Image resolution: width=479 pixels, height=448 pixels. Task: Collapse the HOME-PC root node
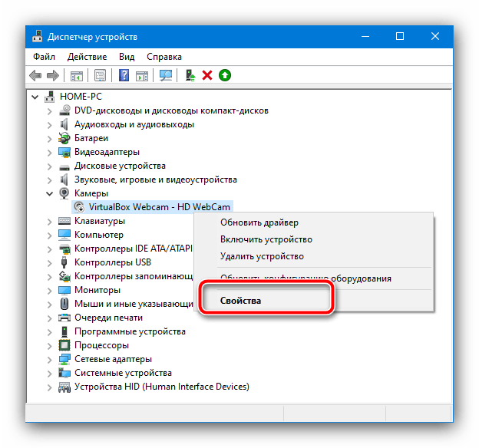click(35, 97)
